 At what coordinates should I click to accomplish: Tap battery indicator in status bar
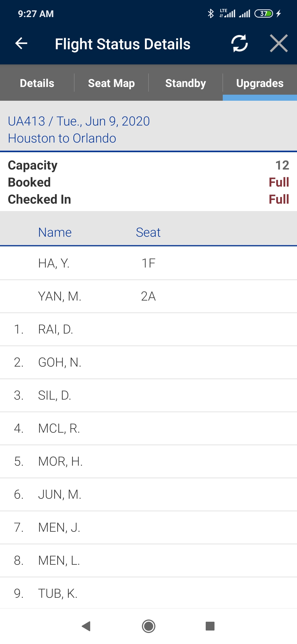tap(263, 13)
